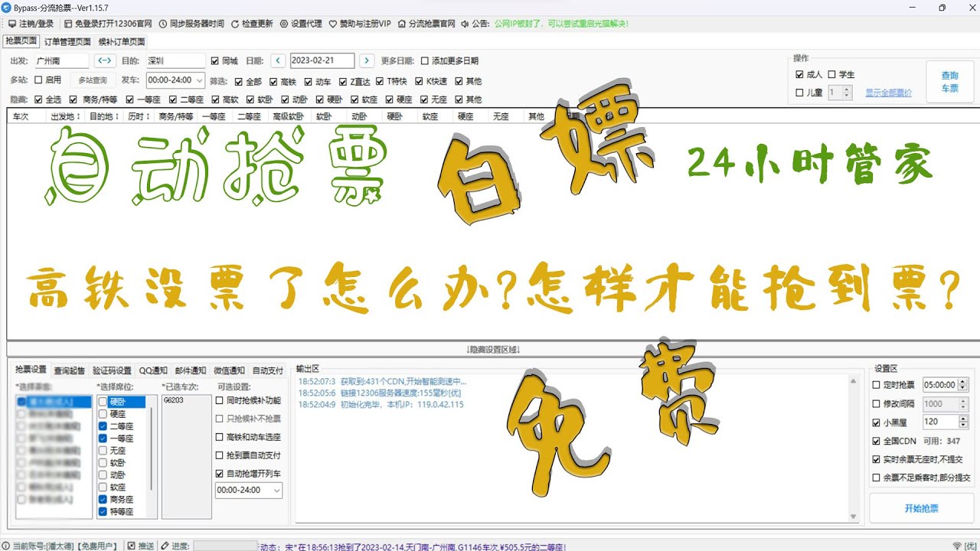
Task: Check the 抢到票自动支付 option
Action: tap(220, 455)
